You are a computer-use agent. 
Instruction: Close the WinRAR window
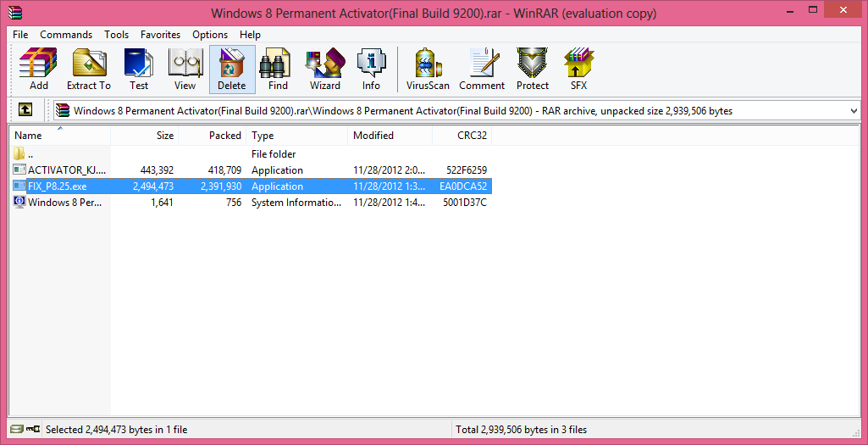(x=843, y=9)
